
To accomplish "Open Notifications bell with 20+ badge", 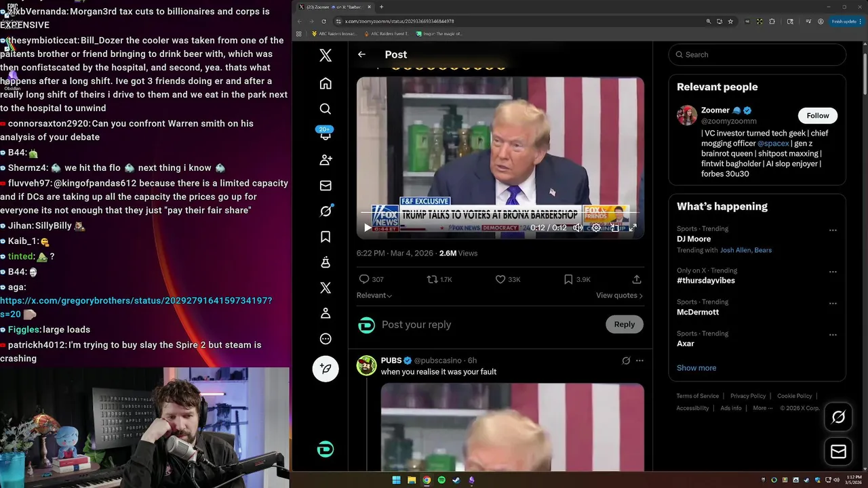I will coord(325,134).
